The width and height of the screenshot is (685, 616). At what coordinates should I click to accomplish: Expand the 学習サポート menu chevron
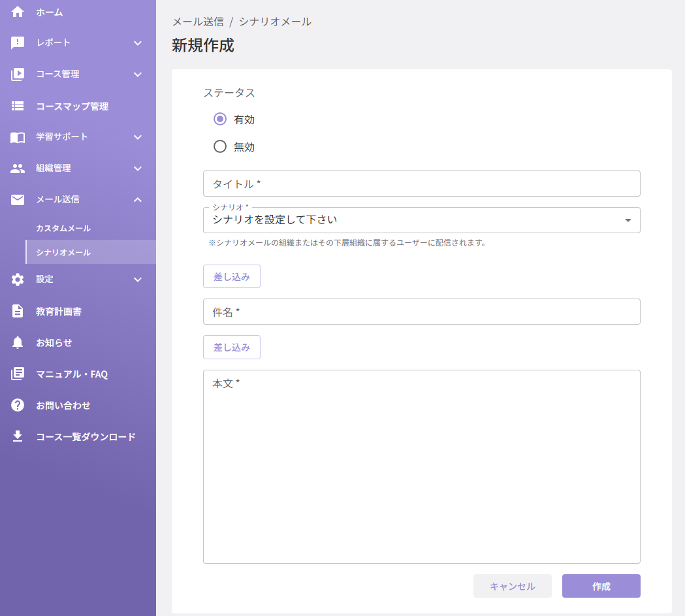pyautogui.click(x=138, y=137)
